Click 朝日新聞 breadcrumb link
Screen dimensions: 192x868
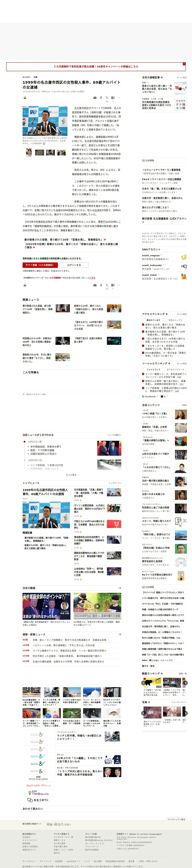pos(26,77)
